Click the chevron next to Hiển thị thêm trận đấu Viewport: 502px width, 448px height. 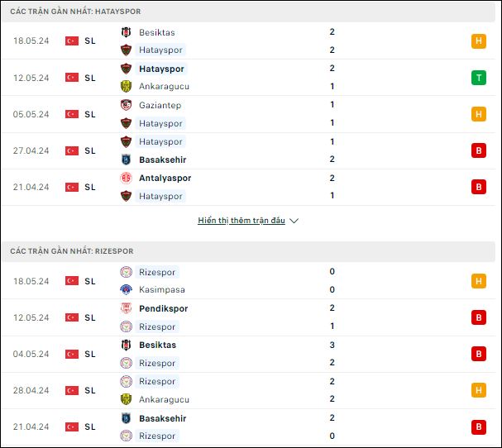tap(294, 221)
